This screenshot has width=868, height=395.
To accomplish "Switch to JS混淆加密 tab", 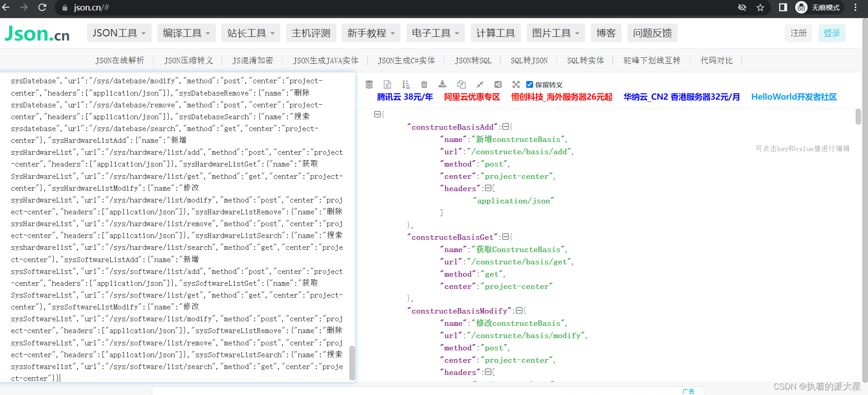I will click(x=253, y=61).
